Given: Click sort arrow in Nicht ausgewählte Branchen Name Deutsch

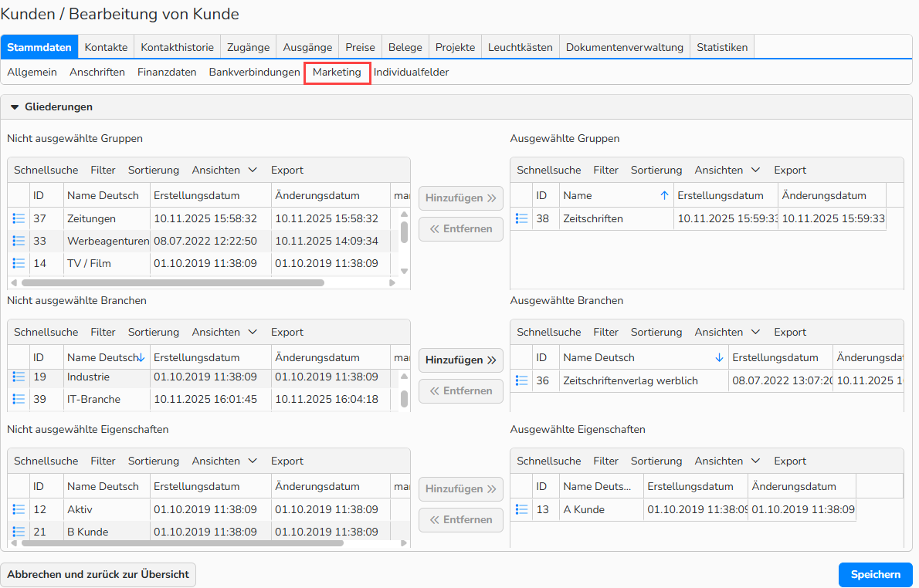Looking at the screenshot, I should point(141,358).
